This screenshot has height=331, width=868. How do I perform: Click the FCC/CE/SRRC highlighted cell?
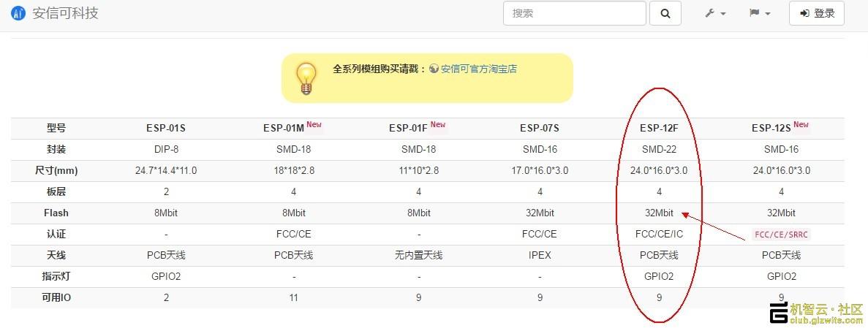pos(781,235)
